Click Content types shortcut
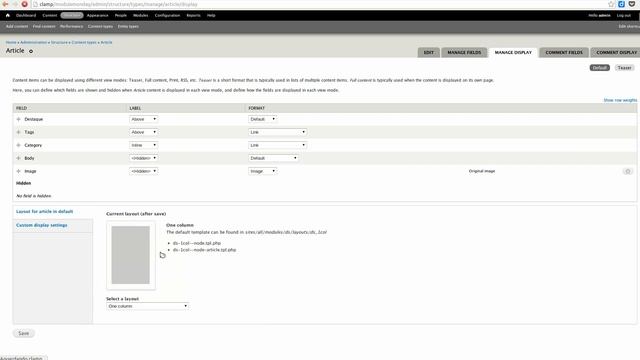This screenshot has width=640, height=360. (100, 26)
